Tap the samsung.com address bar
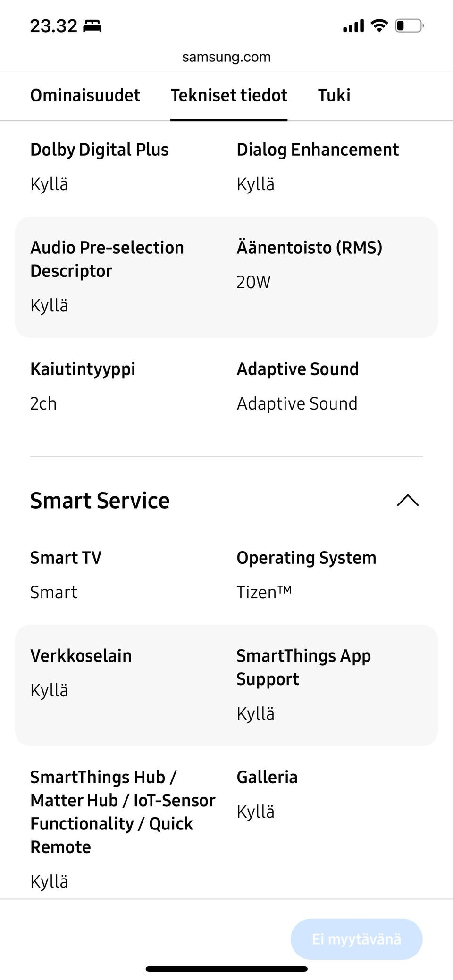 (226, 57)
